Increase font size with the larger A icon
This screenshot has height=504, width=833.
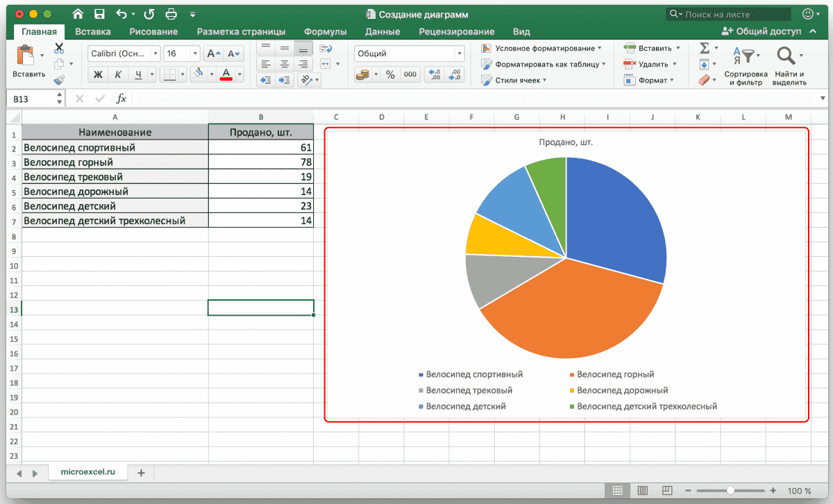coord(214,53)
